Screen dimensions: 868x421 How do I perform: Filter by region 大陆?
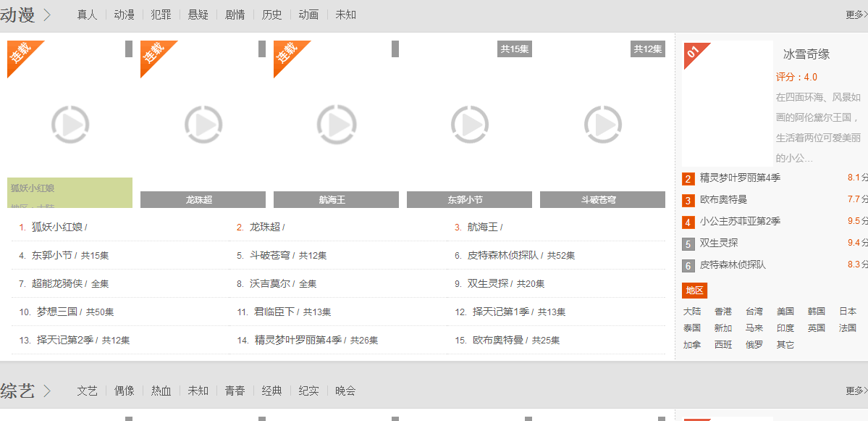(692, 312)
